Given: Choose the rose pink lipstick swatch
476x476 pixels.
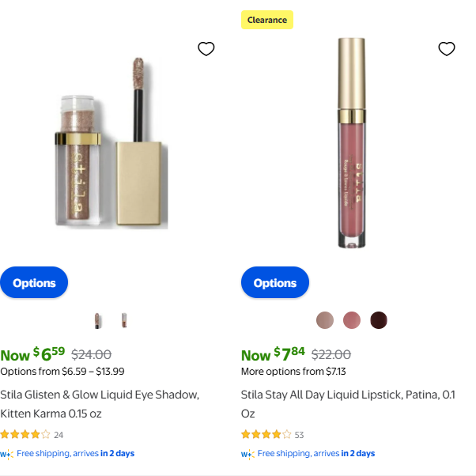Looking at the screenshot, I should click(x=352, y=320).
